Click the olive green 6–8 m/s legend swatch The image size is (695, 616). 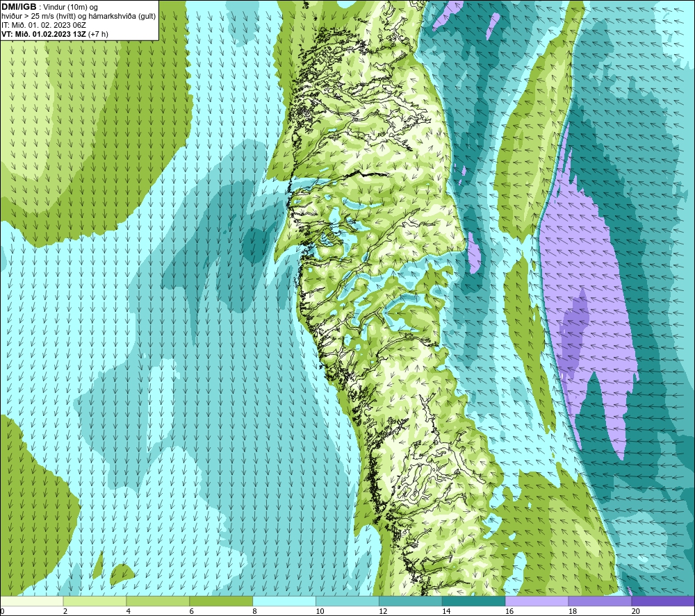click(221, 601)
